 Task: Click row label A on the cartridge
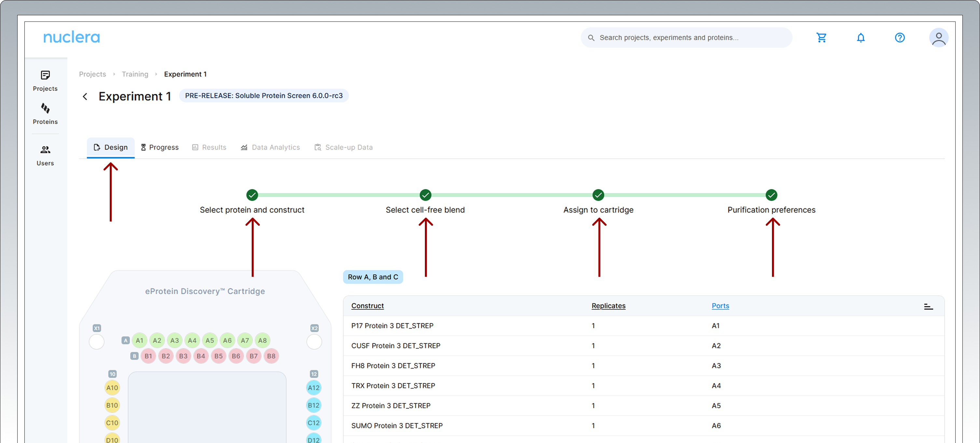tap(126, 341)
